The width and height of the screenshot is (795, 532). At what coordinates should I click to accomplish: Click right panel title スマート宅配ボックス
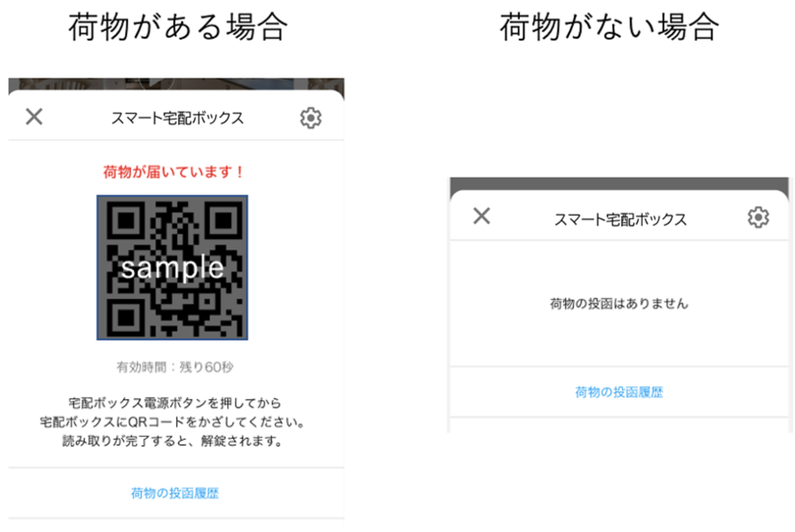click(620, 219)
